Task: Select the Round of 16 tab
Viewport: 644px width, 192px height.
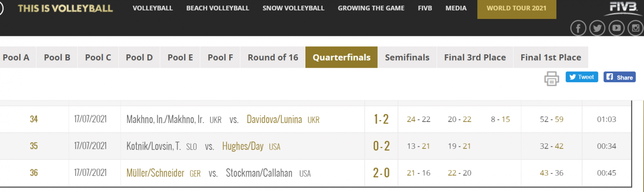Action: (x=273, y=57)
